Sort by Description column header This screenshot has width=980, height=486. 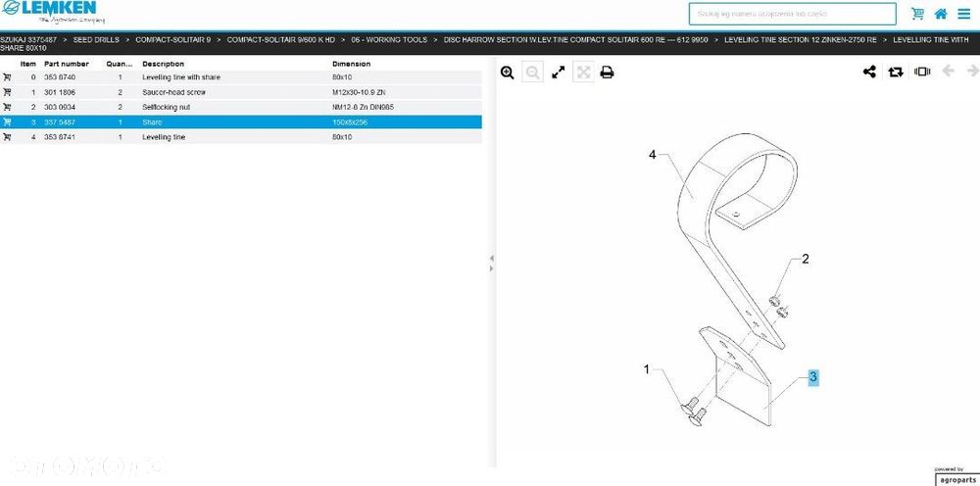pos(163,64)
